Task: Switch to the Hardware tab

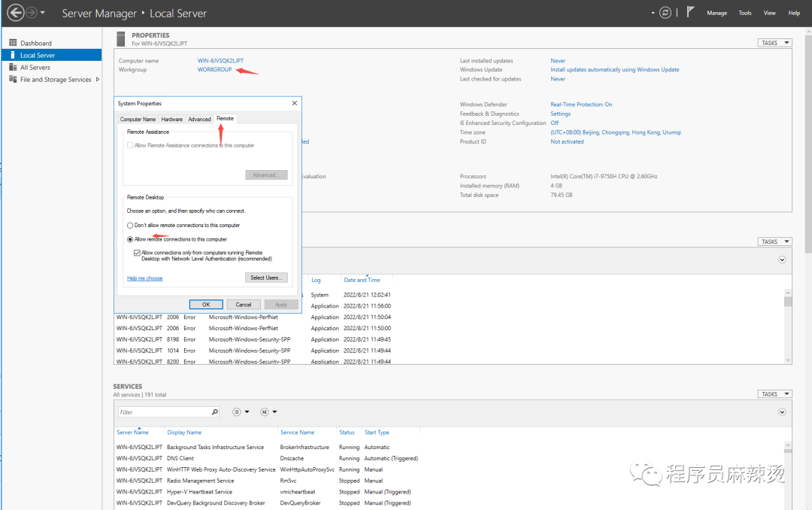Action: click(172, 119)
